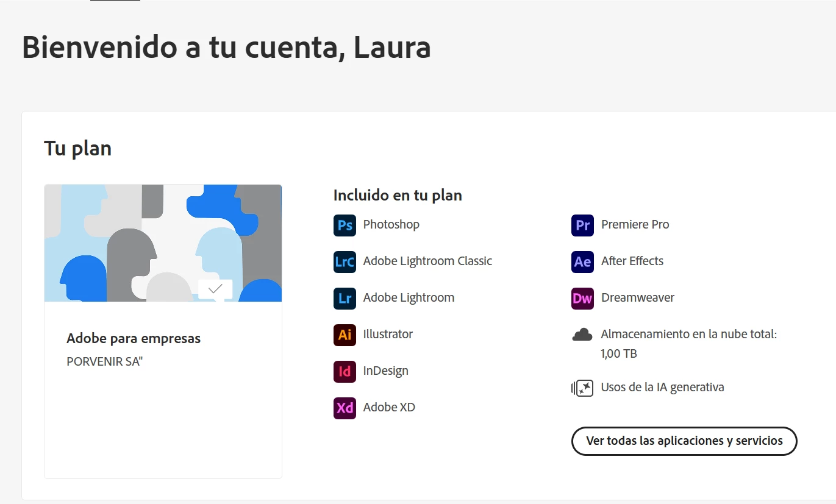Viewport: 836px width, 504px height.
Task: Click the generative AI sparkle icon
Action: [582, 388]
